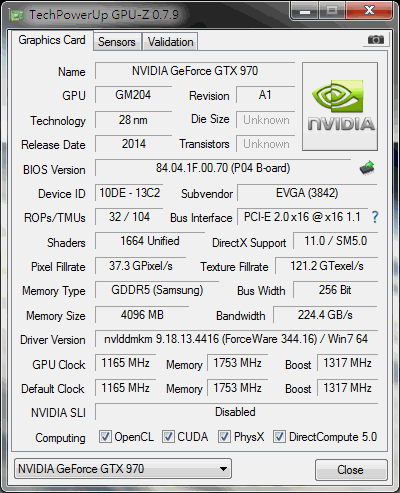Image resolution: width=400 pixels, height=493 pixels.
Task: Toggle the CUDA checkbox
Action: 168,436
